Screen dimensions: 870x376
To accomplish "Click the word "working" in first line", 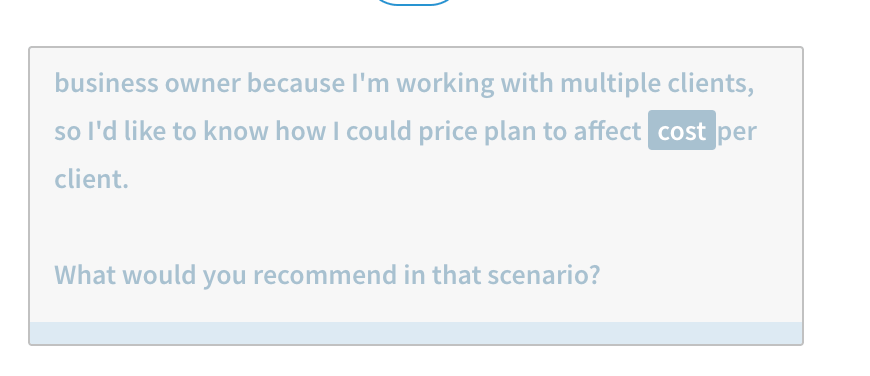I will click(x=445, y=84).
